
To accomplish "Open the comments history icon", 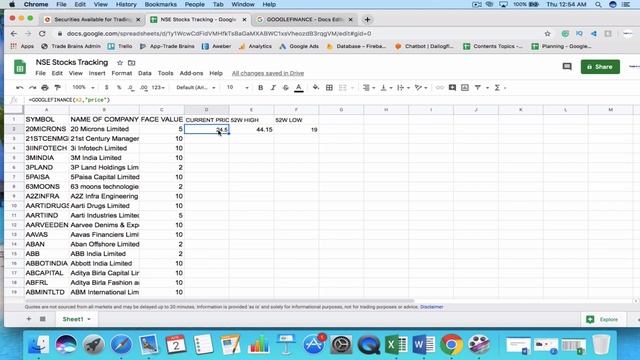I will coord(567,67).
